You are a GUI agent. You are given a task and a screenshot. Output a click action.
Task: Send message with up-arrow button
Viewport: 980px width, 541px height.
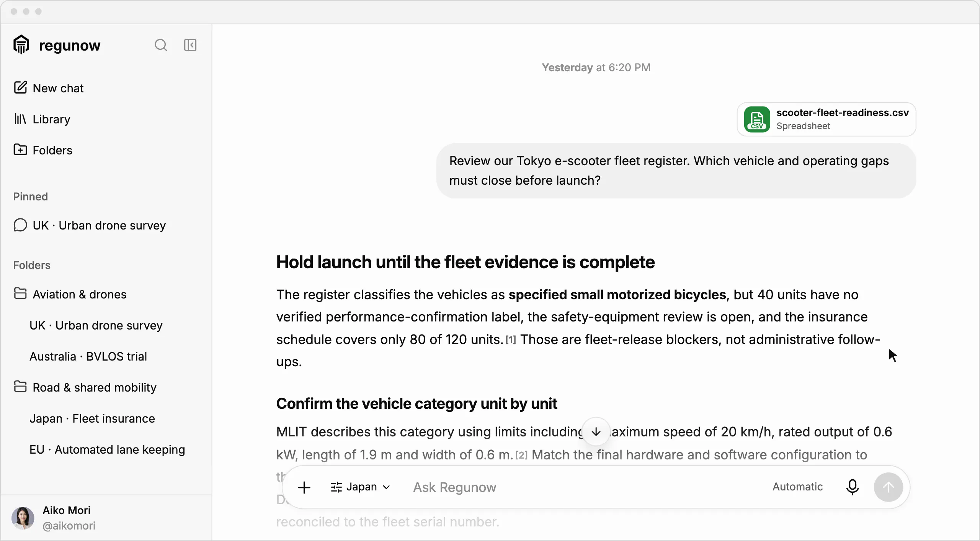(889, 487)
